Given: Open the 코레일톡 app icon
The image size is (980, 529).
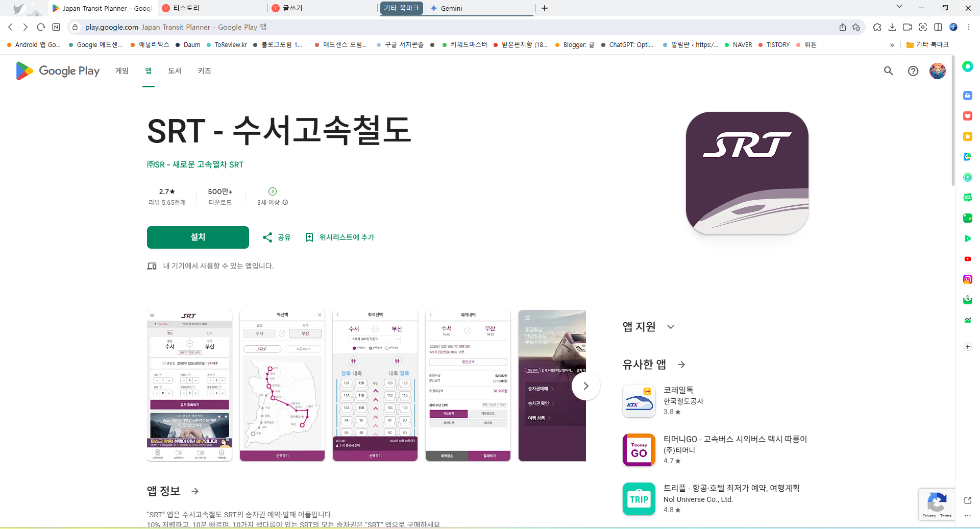Looking at the screenshot, I should 639,401.
